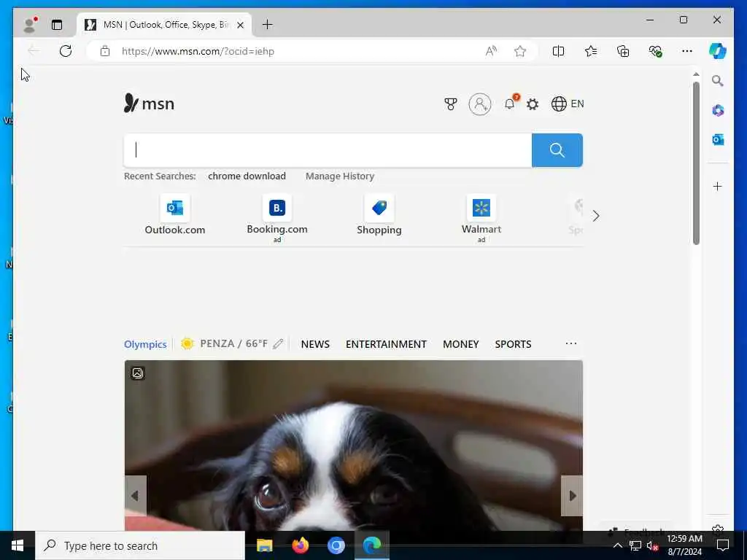The width and height of the screenshot is (747, 560).
Task: Go to the SPORTS tab
Action: [513, 344]
